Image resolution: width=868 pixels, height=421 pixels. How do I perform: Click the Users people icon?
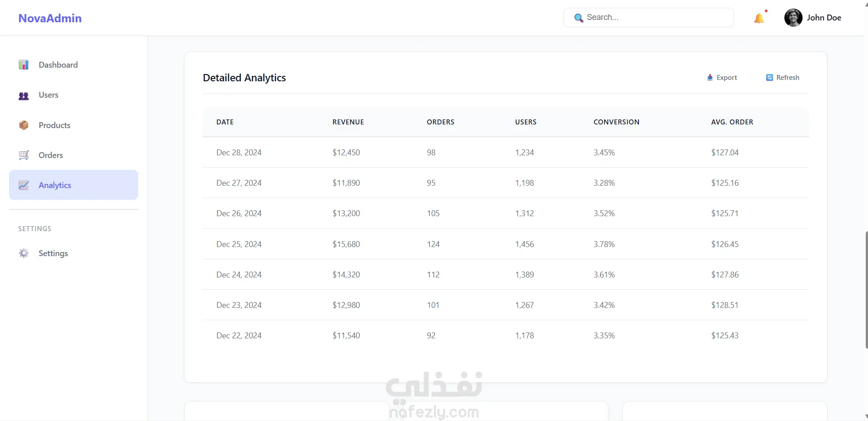pos(24,95)
